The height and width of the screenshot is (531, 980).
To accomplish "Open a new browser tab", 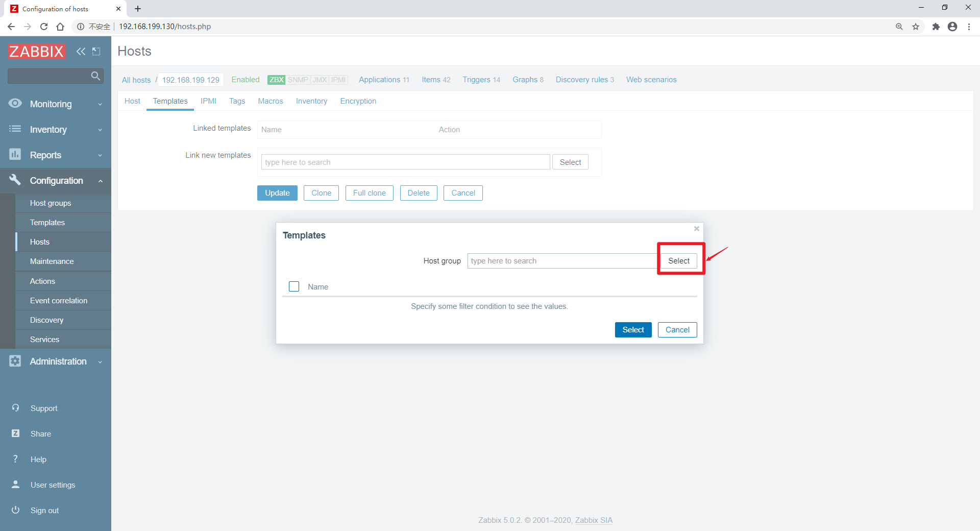I will [x=138, y=9].
